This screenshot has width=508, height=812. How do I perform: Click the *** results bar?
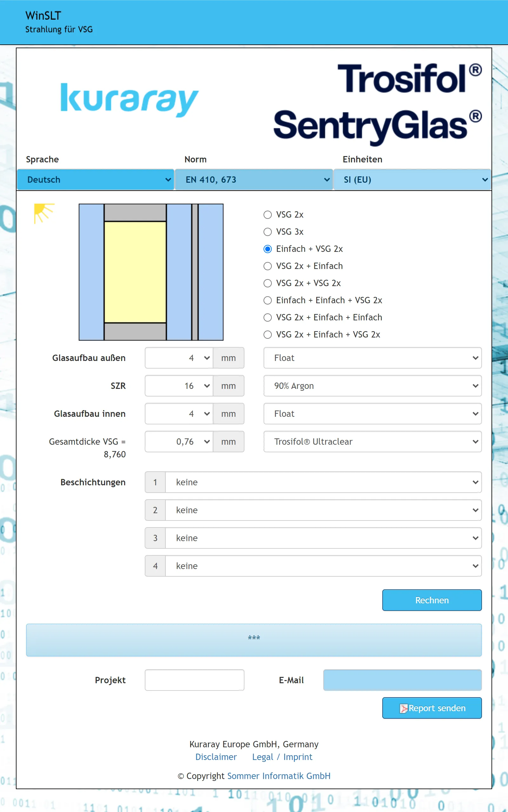254,640
